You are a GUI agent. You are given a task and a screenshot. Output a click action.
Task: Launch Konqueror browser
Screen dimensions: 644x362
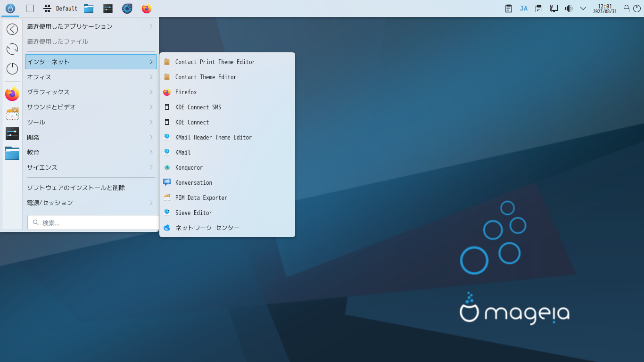227,167
